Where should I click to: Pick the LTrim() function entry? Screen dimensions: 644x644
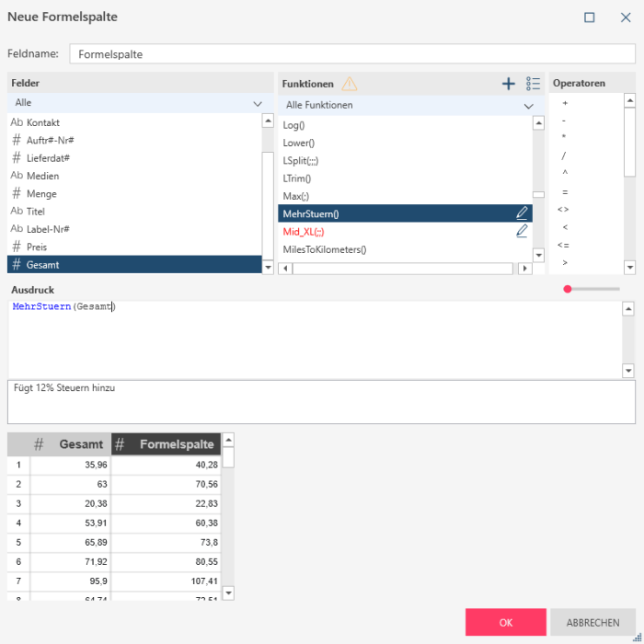pos(297,178)
